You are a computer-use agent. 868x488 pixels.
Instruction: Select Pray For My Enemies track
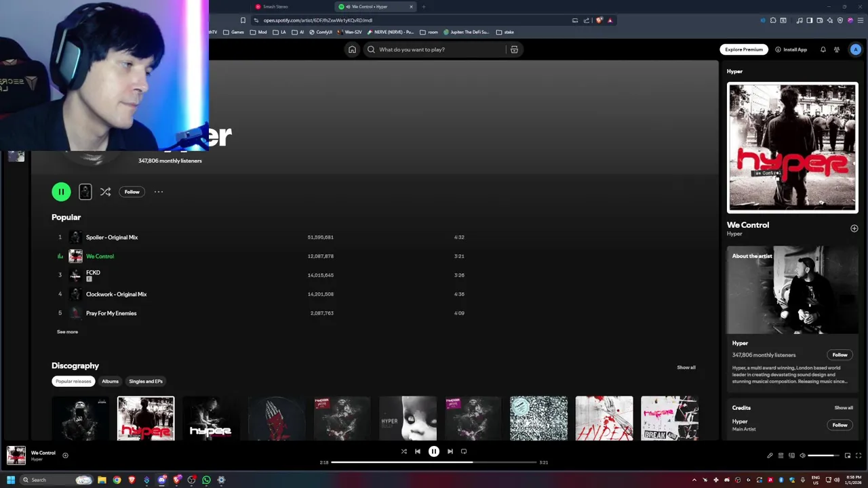tap(111, 313)
